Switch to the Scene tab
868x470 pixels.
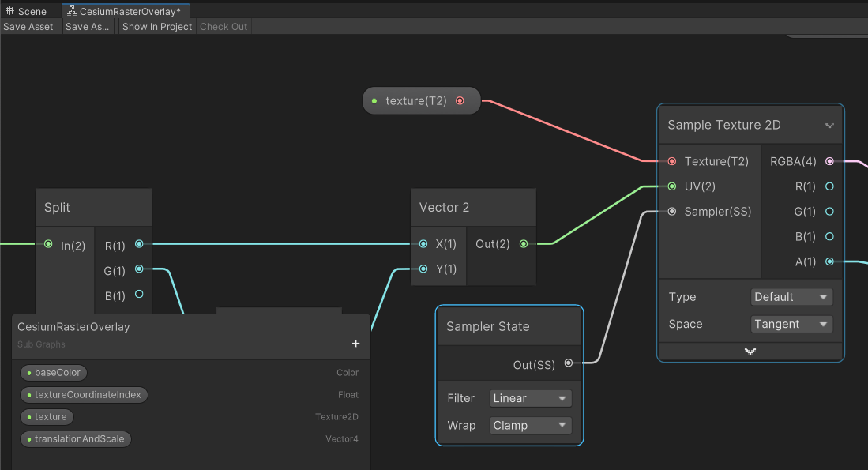26,11
